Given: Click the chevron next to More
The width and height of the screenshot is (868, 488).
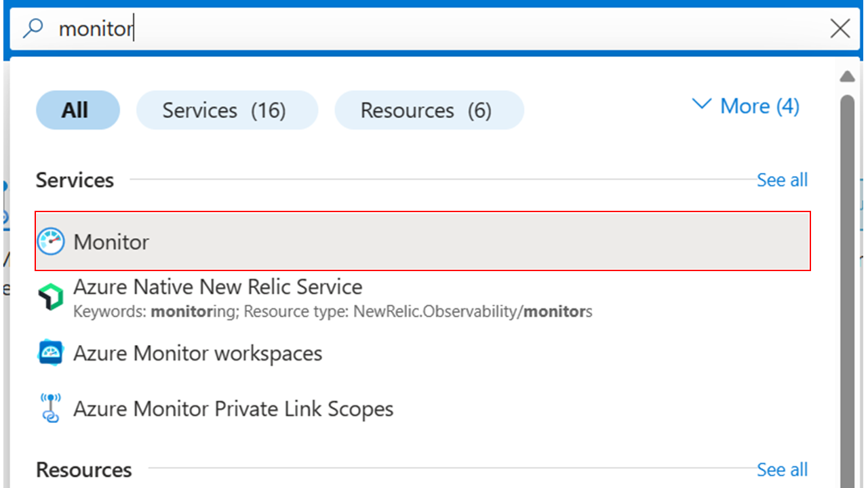Looking at the screenshot, I should coord(701,106).
